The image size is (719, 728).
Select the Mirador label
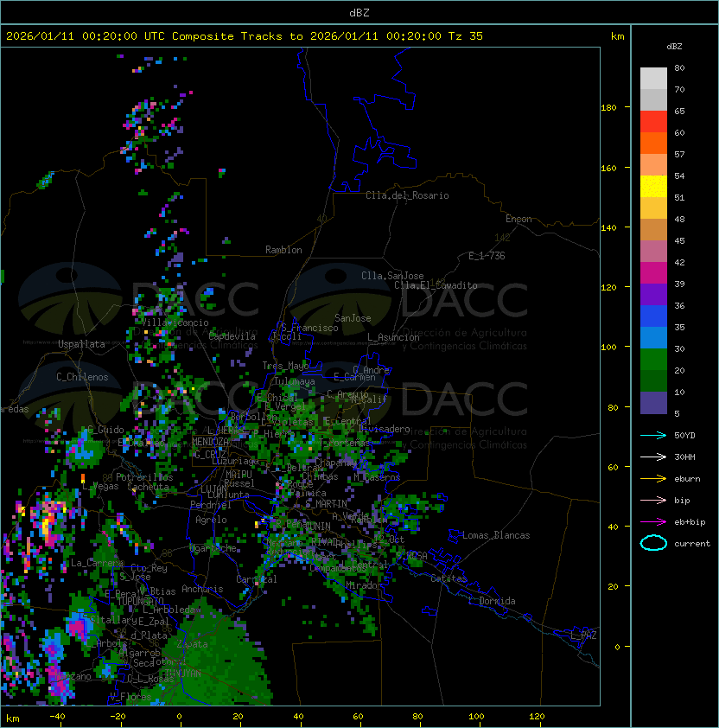[365, 585]
